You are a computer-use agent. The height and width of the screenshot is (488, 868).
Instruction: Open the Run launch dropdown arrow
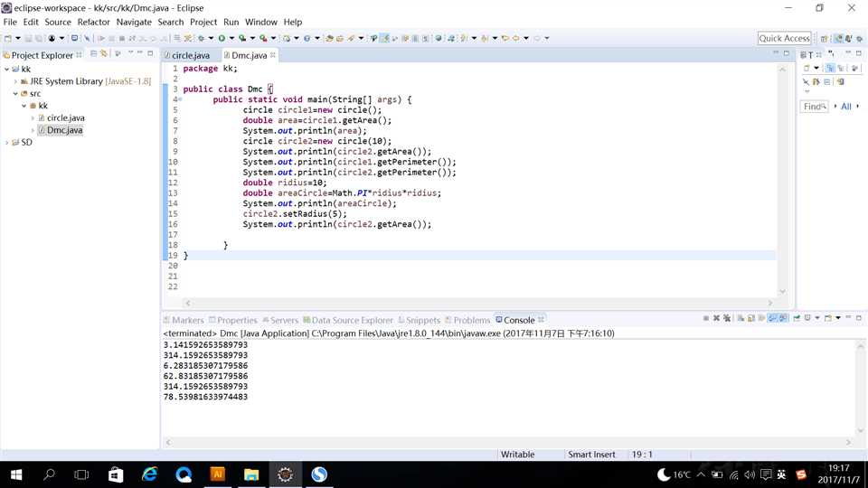coord(231,38)
